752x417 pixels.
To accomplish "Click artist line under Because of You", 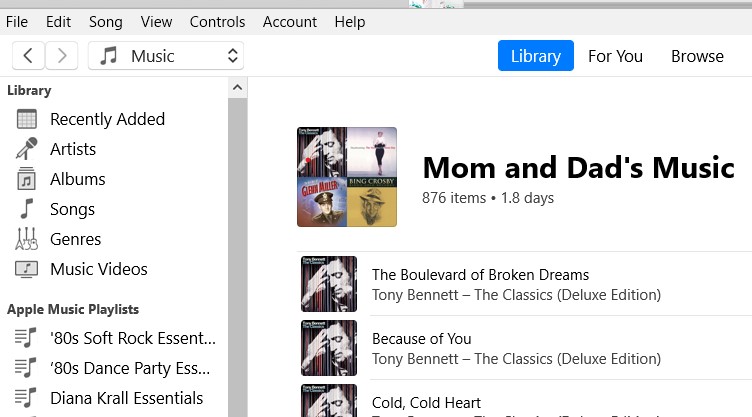I will pos(517,359).
